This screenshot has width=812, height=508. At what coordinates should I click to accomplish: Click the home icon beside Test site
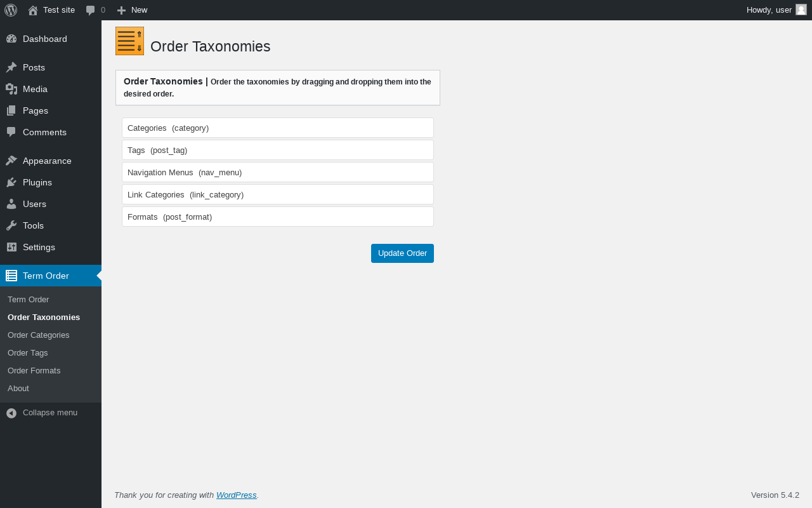[x=33, y=10]
